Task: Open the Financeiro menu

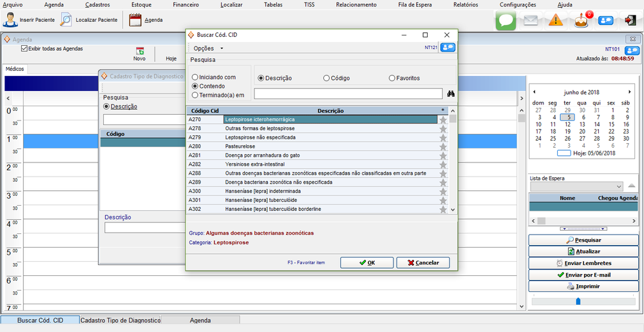Action: coord(186,5)
